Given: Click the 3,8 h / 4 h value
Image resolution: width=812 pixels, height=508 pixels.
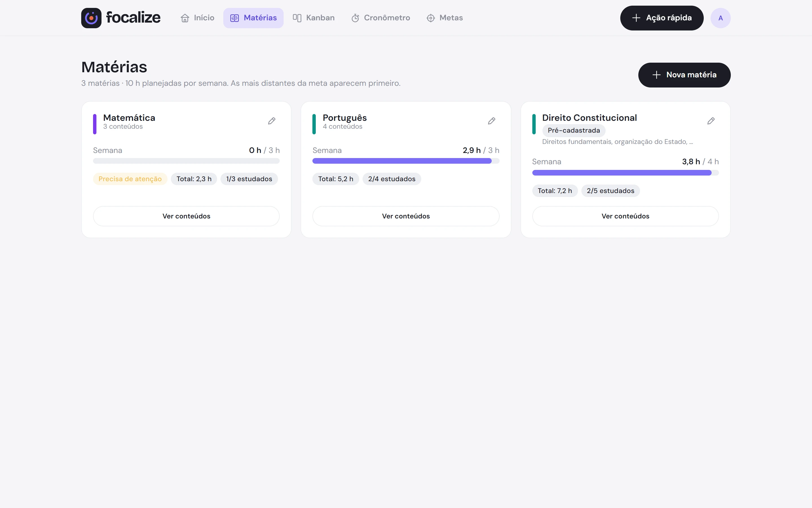Looking at the screenshot, I should tap(700, 162).
